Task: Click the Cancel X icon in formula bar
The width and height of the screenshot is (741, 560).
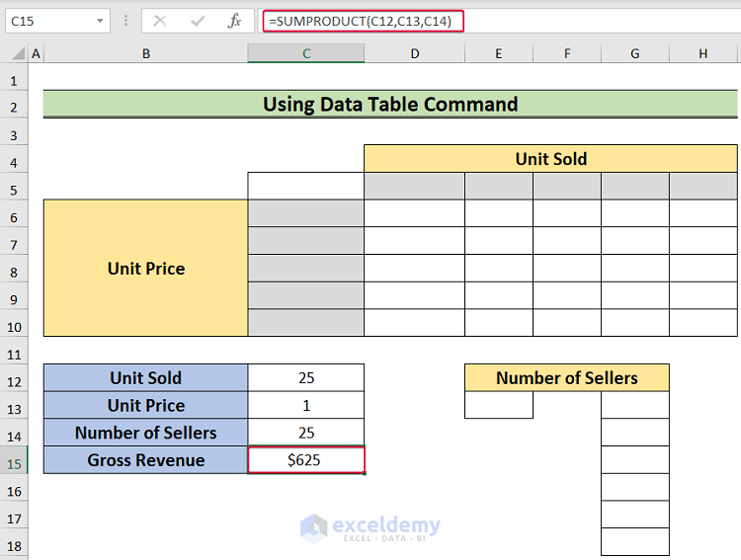Action: coord(160,21)
